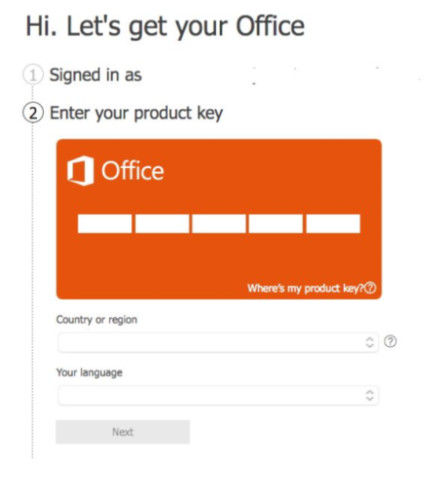Viewport: 428px width, 500px height.
Task: Click the first product key box
Action: (105, 223)
